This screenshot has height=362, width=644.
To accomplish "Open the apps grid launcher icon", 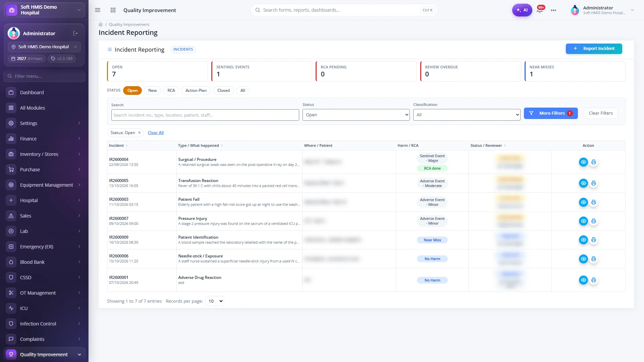I will click(113, 10).
